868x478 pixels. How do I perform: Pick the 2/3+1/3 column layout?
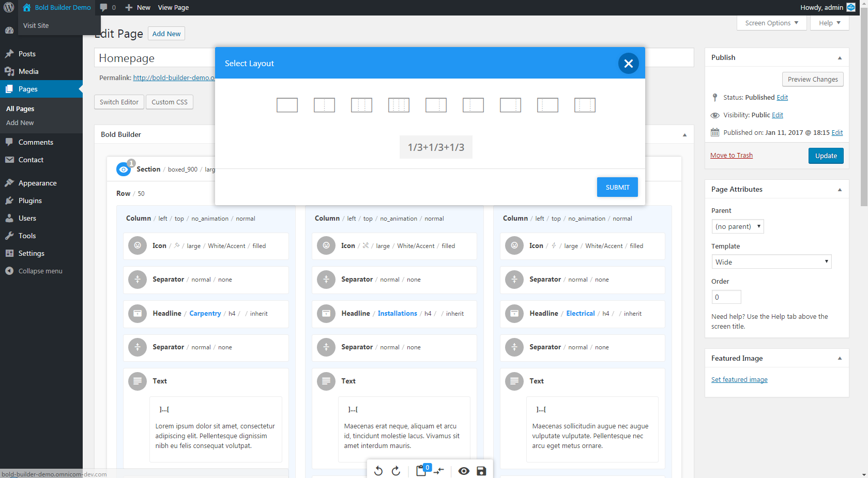(x=436, y=105)
